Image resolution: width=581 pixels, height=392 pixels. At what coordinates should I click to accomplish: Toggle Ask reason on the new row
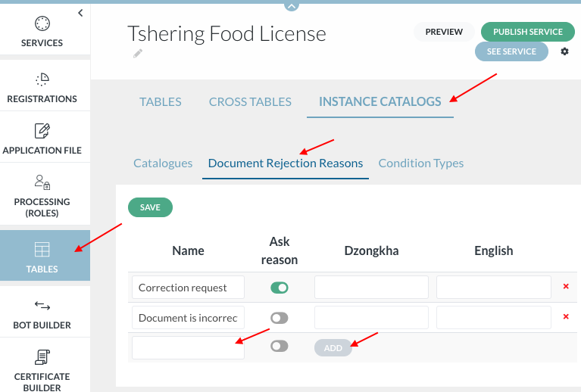click(x=280, y=346)
